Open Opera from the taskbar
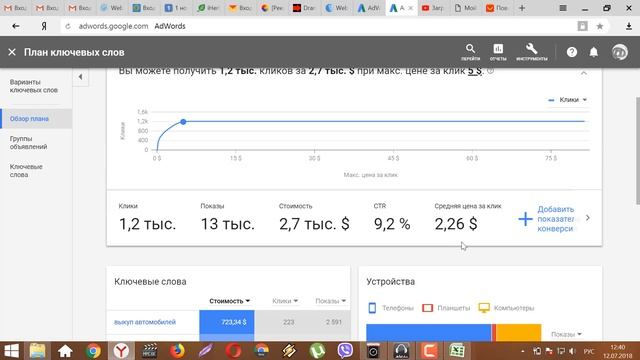 coord(233,351)
